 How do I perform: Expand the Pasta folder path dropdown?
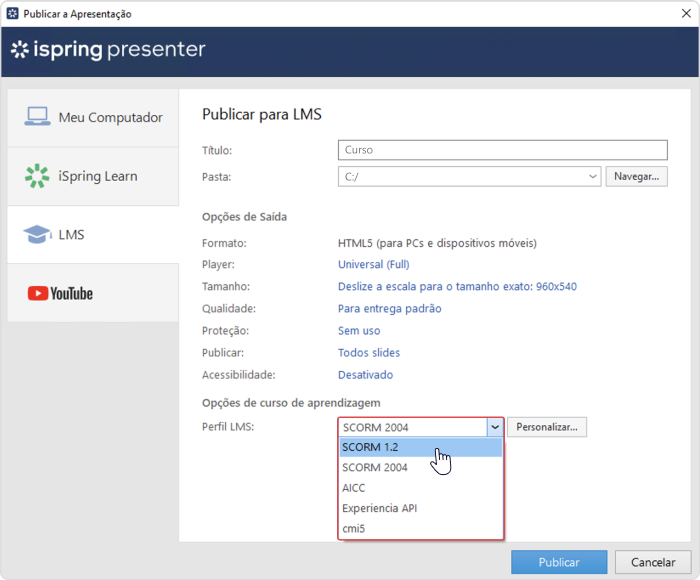(x=592, y=176)
